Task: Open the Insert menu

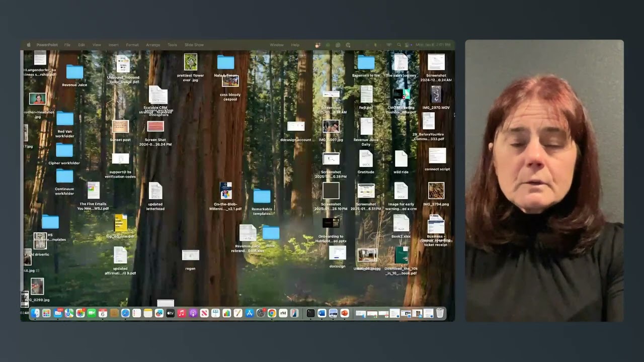Action: click(114, 45)
